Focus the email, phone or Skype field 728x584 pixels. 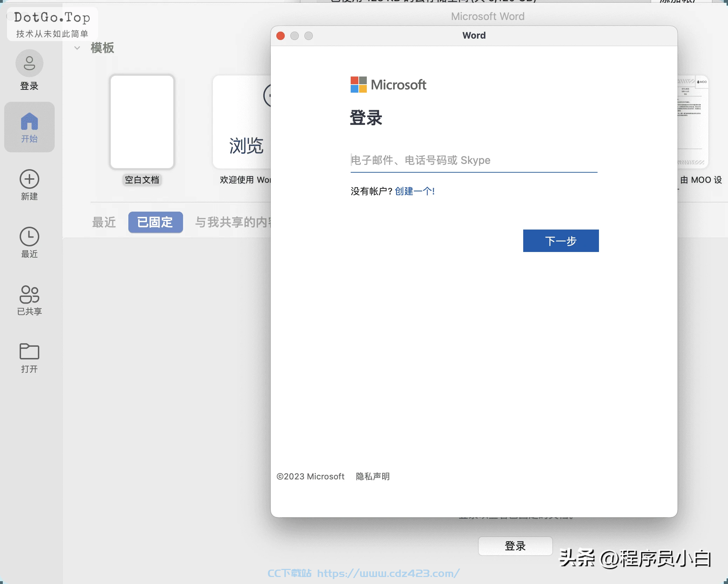tap(474, 160)
